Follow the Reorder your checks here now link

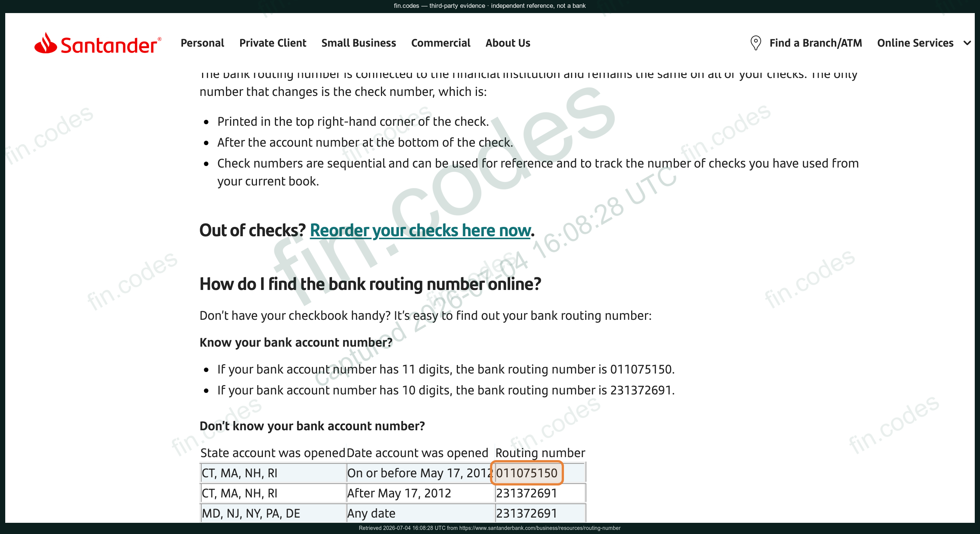pos(421,230)
